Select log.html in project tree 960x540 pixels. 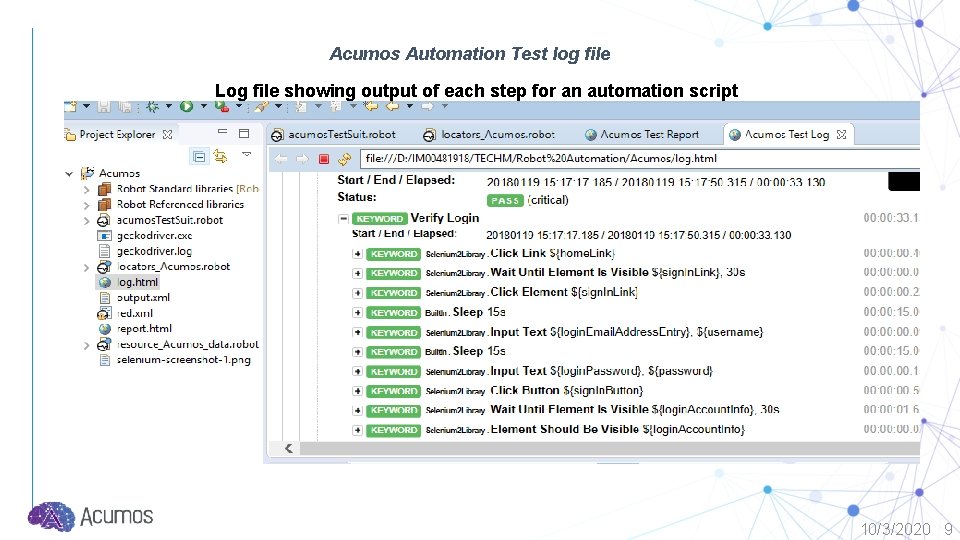tap(129, 282)
